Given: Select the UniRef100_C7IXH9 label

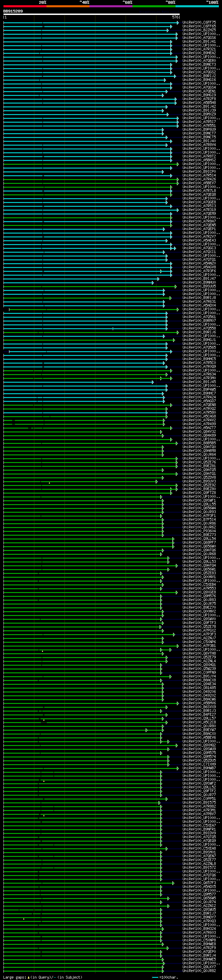Looking at the screenshot, I should [199, 764].
